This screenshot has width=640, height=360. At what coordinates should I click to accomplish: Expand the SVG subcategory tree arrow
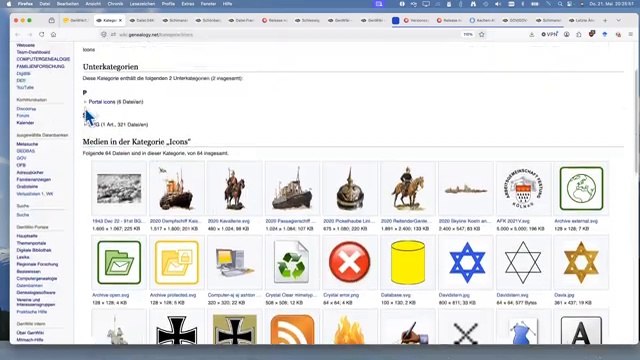85,124
